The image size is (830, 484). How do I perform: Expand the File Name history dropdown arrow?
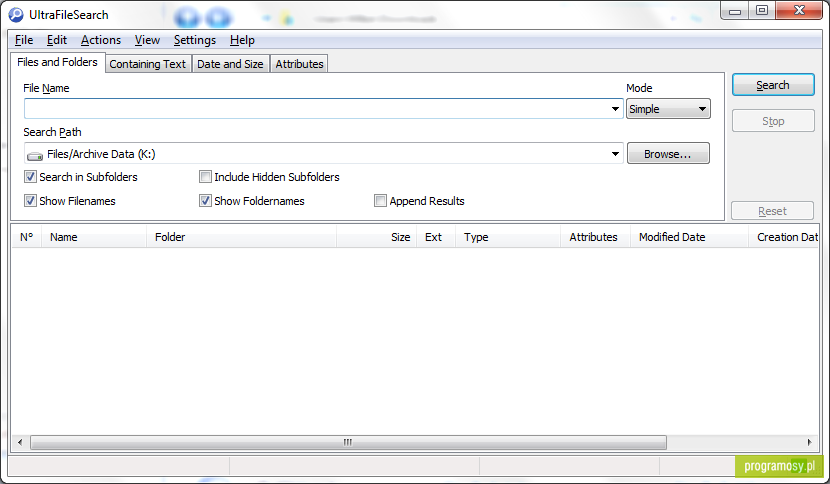615,109
